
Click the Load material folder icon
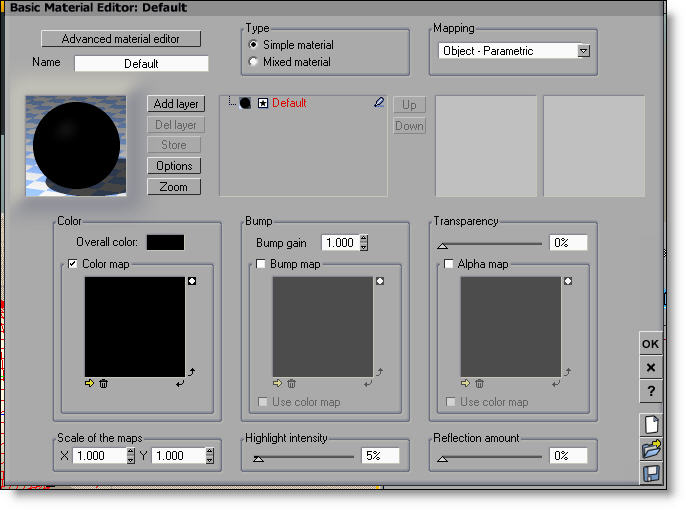[x=650, y=449]
